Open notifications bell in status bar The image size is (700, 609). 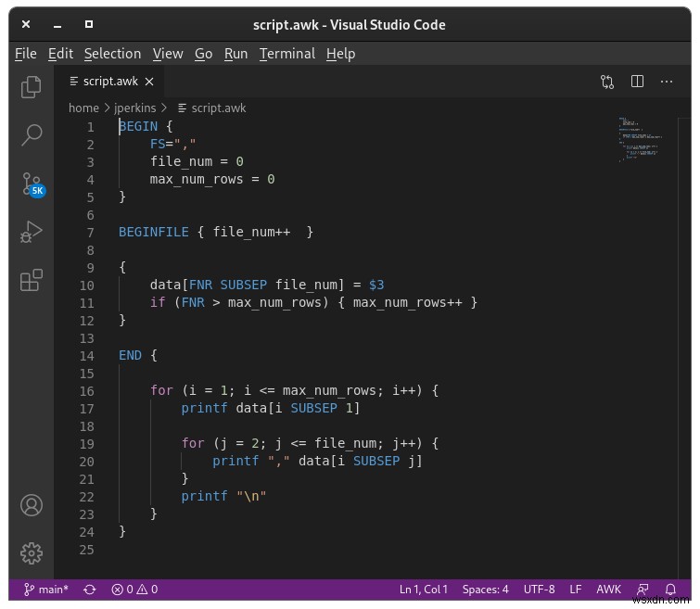(670, 590)
